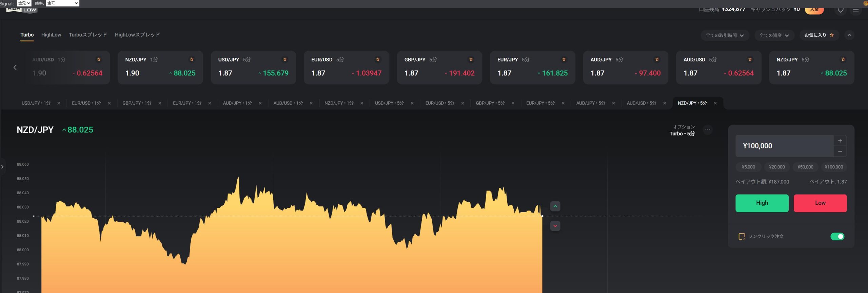Favorite the USD/JPY 5分 card star
This screenshot has height=293, width=868.
click(x=284, y=59)
